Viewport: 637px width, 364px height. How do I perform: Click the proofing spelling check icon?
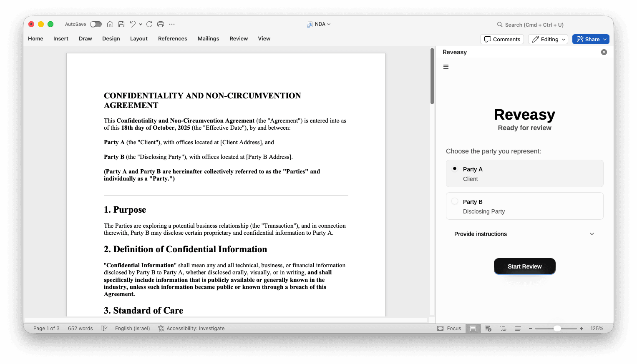pyautogui.click(x=104, y=329)
